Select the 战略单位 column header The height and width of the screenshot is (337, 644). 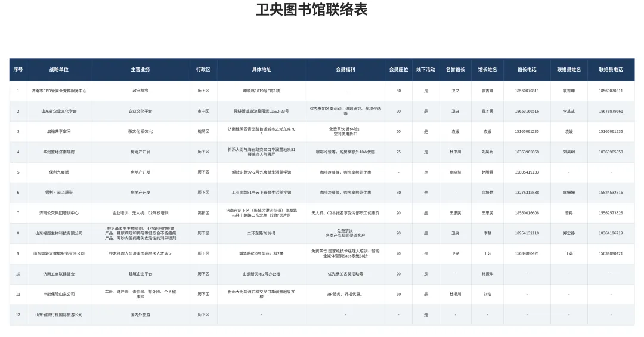coord(58,69)
